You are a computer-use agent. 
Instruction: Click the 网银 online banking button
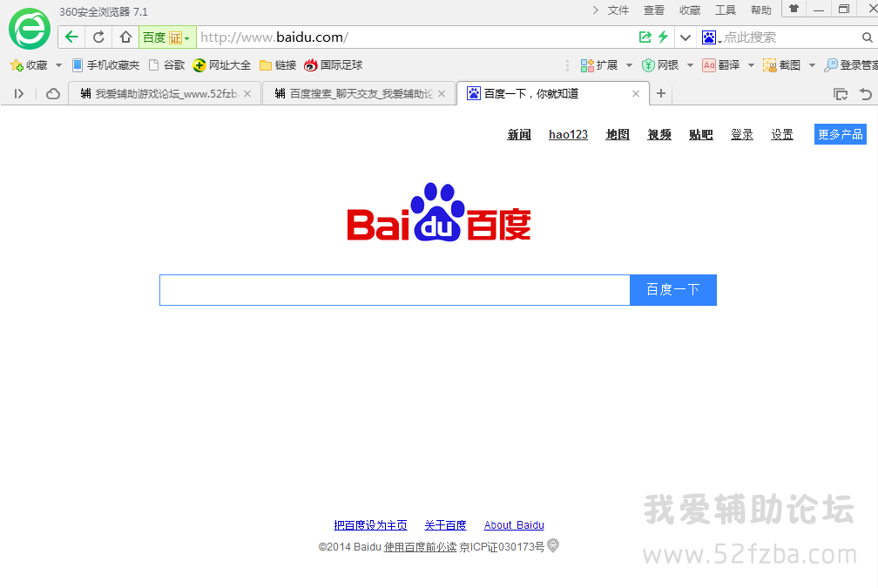tap(660, 65)
